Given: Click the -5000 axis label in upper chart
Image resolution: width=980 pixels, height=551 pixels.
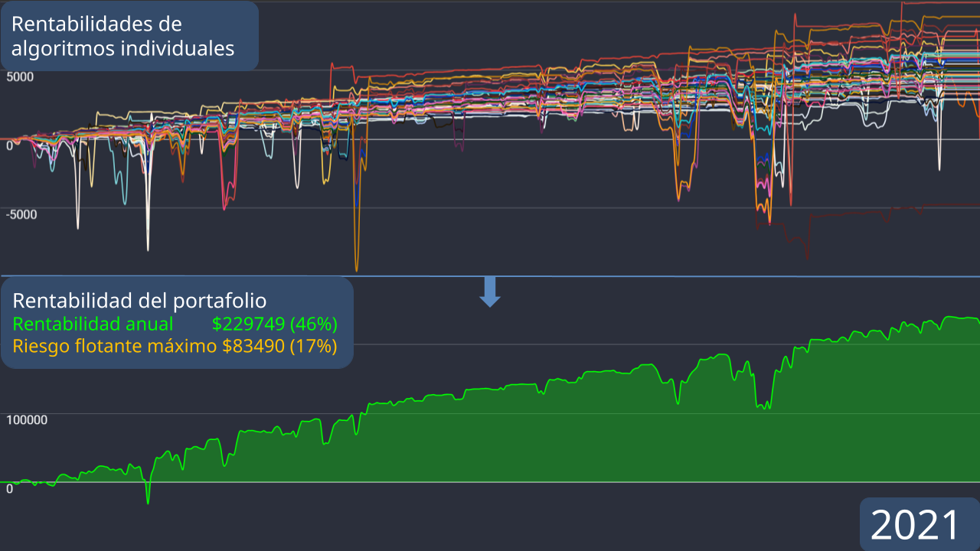Looking at the screenshot, I should pyautogui.click(x=21, y=214).
